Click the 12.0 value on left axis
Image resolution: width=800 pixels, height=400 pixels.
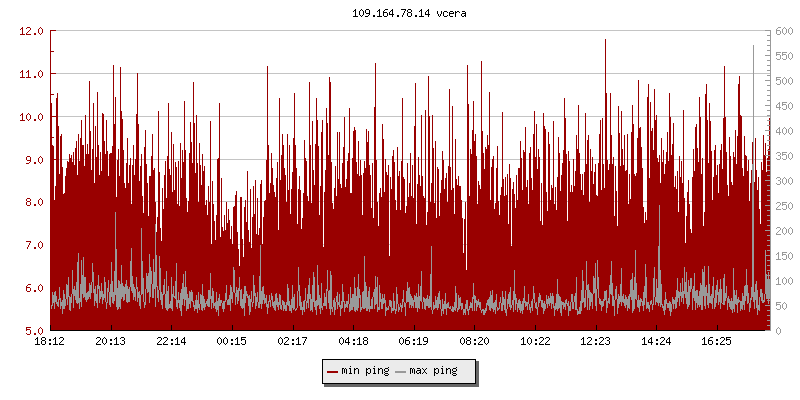point(33,31)
